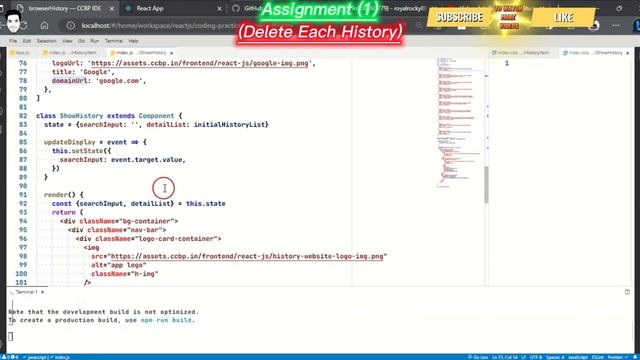This screenshot has width=640, height=360.
Task: Switch to the App.js editor tab
Action: (x=20, y=53)
